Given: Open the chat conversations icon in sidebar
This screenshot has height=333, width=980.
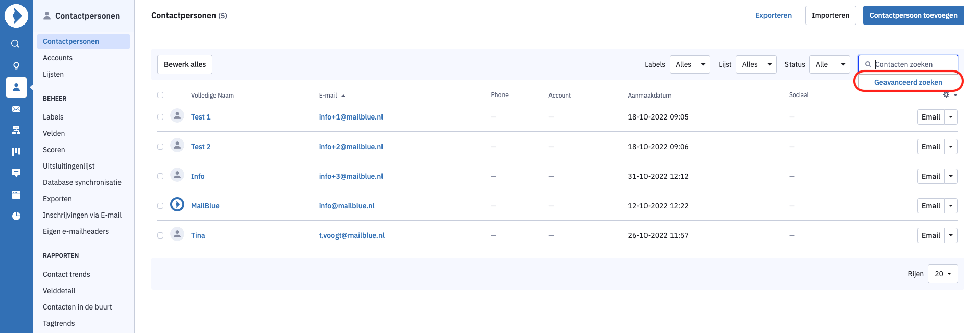Looking at the screenshot, I should point(16,173).
